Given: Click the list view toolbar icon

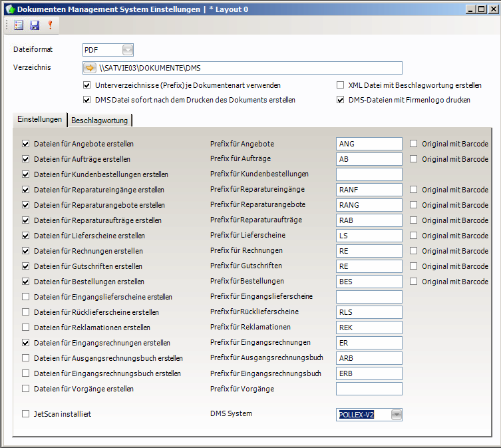Looking at the screenshot, I should coord(19,25).
